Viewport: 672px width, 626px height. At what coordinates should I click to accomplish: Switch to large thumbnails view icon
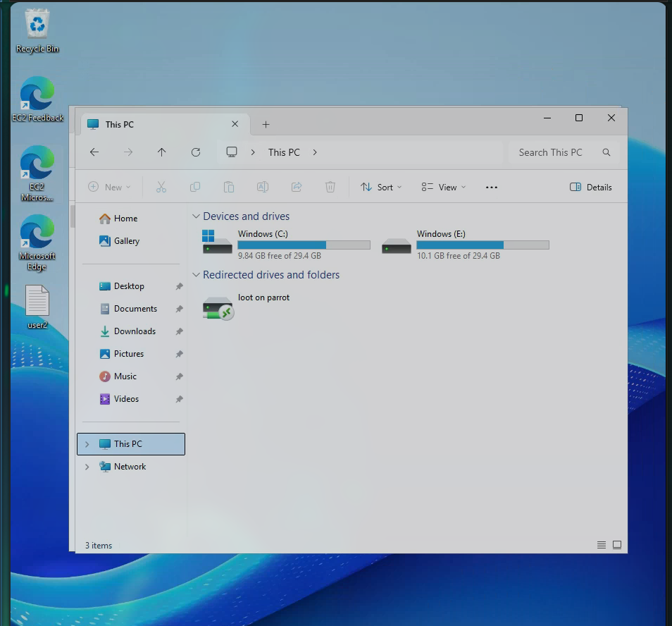(617, 545)
